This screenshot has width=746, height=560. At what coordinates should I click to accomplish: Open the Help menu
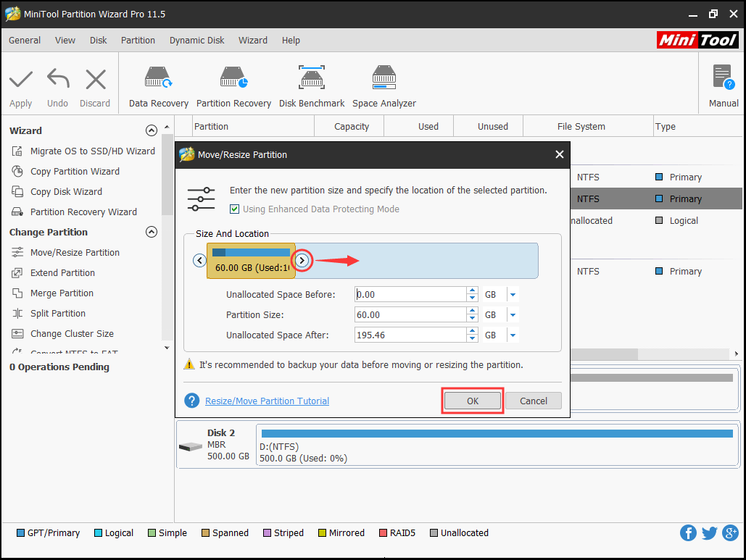tap(291, 41)
